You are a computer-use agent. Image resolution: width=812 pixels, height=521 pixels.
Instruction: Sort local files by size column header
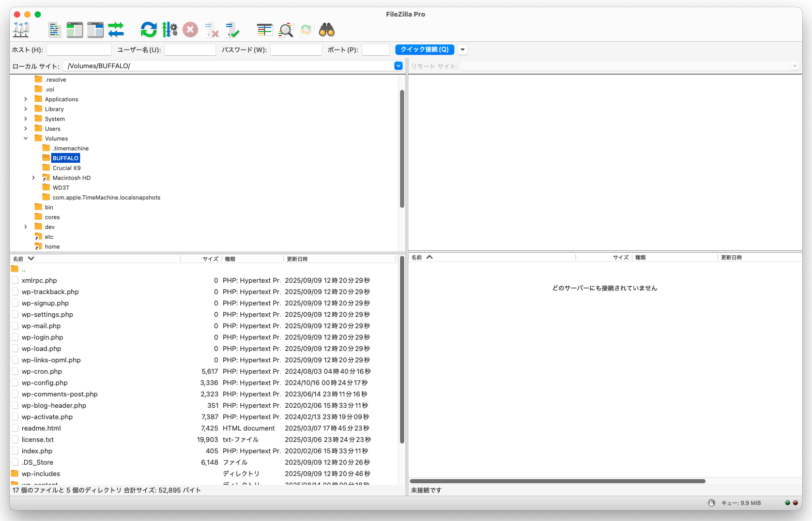pos(201,258)
